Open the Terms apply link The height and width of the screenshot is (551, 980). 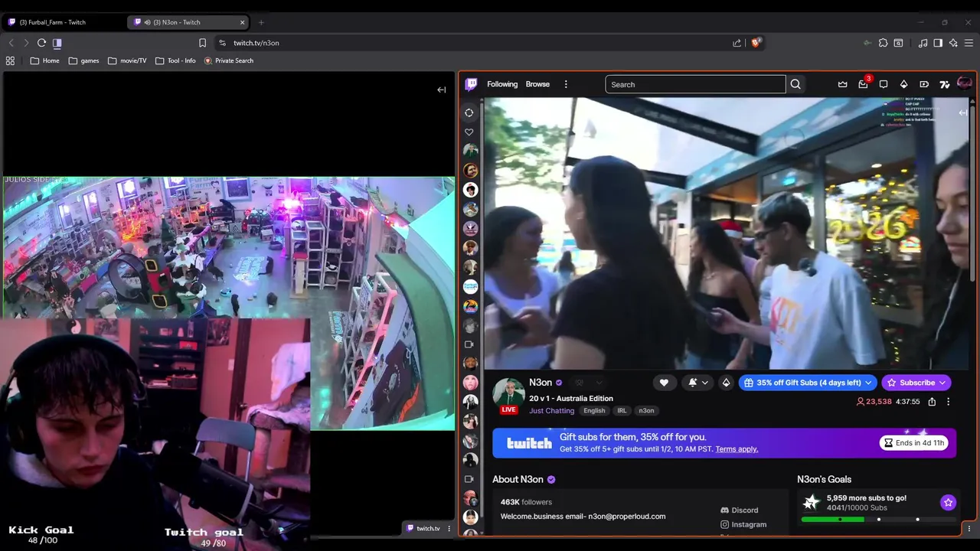(737, 449)
